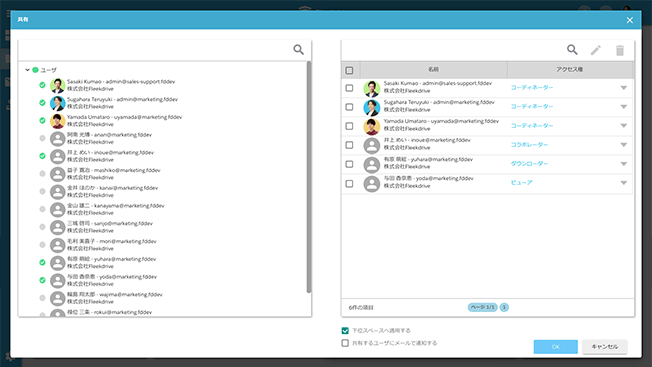Viewport: 652px width, 367px height.
Task: Open the access-right dropdown arrow for Sugahara Teruyuki
Action: click(624, 107)
